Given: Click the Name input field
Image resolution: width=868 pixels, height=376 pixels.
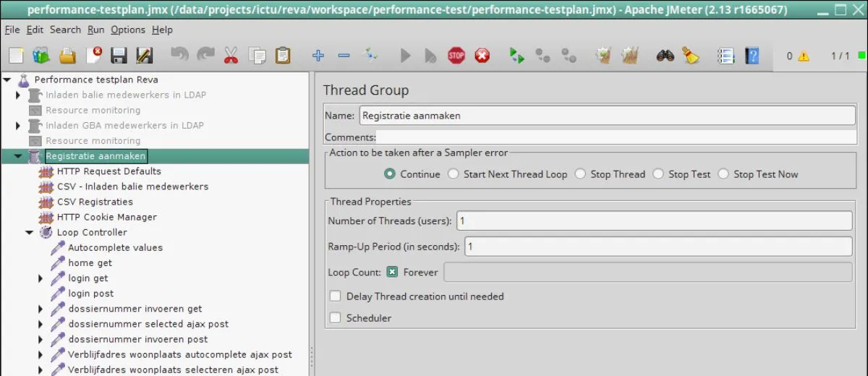Looking at the screenshot, I should (x=607, y=115).
